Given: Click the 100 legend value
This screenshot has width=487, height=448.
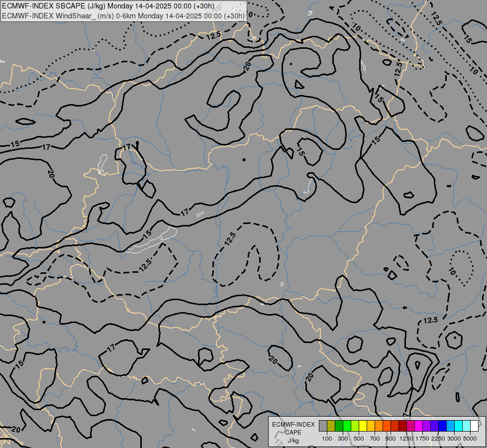Looking at the screenshot, I should (x=327, y=439).
